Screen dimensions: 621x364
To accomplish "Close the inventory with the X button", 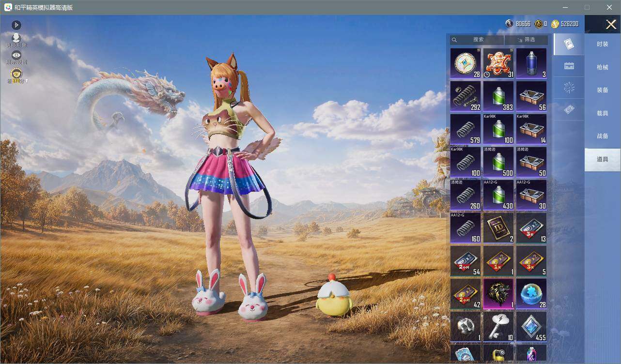I will tap(611, 24).
